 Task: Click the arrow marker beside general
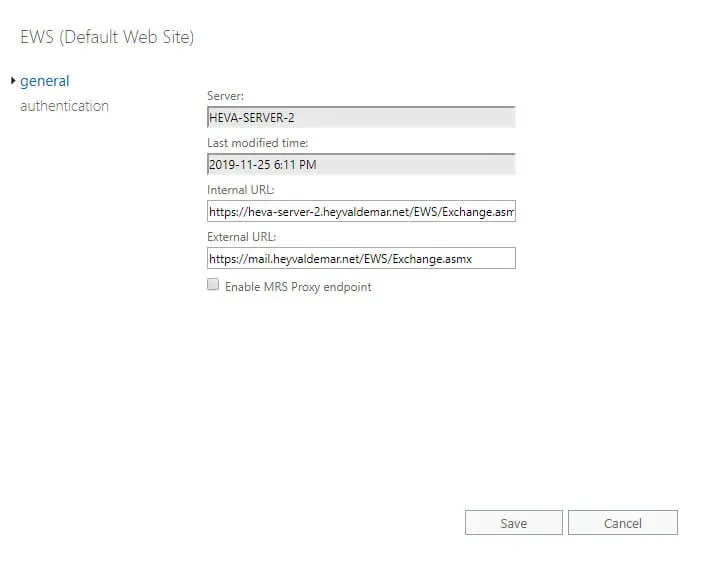(13, 81)
